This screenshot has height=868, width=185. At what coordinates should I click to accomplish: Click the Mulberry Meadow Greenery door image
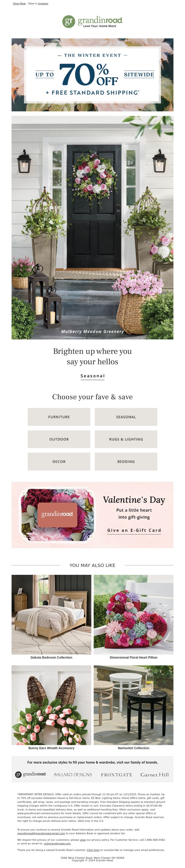[92, 227]
